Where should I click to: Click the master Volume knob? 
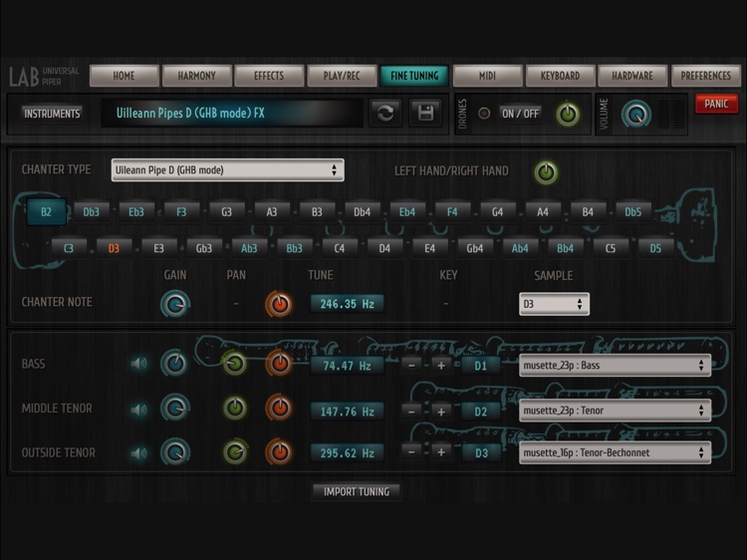(636, 115)
